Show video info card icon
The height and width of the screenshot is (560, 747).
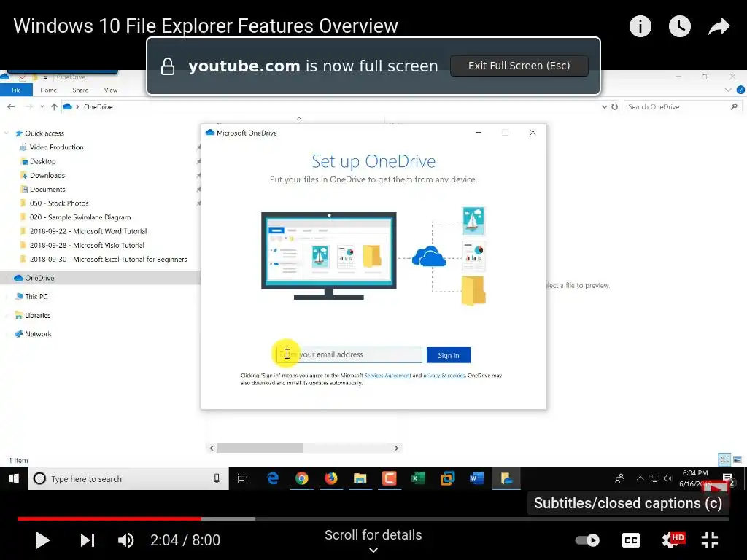click(x=640, y=26)
